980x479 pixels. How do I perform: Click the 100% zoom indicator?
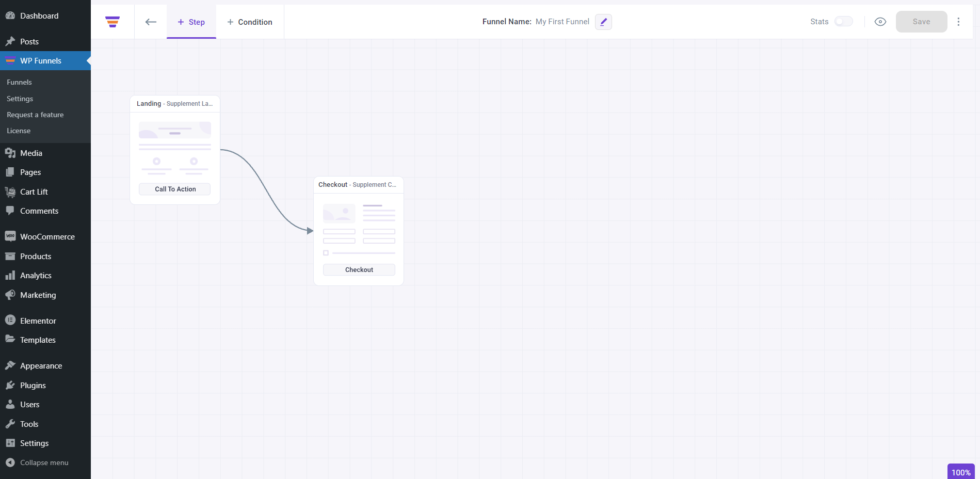961,472
